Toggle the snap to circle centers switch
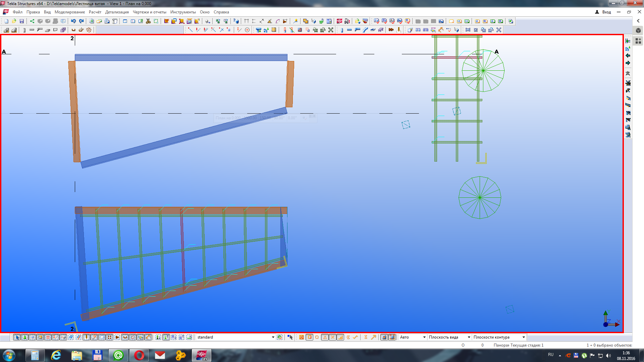 point(317,337)
